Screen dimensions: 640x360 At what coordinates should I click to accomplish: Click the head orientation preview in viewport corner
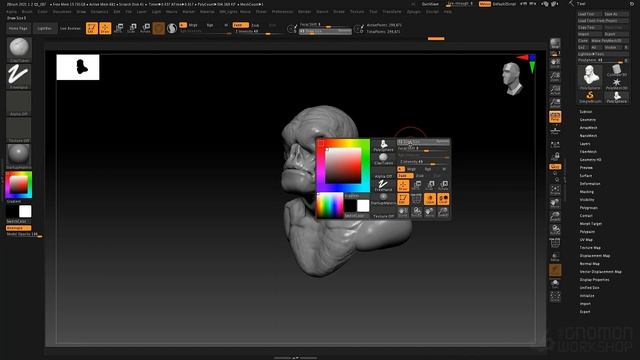(513, 78)
